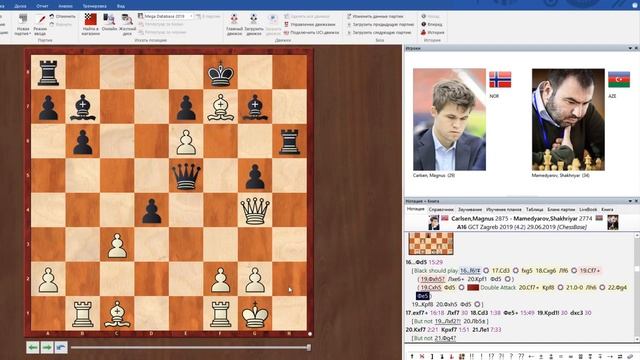
Task: Click the notation scrollbar up arrow
Action: (x=637, y=236)
